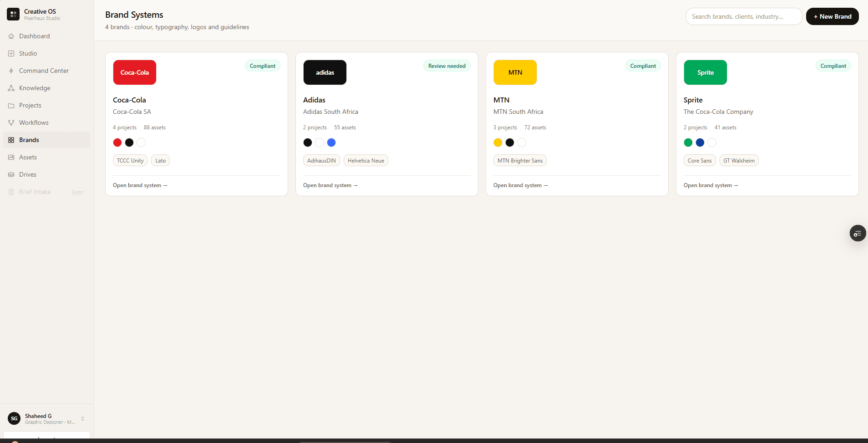Select Knowledge in the sidebar
The width and height of the screenshot is (868, 443).
(x=46, y=88)
